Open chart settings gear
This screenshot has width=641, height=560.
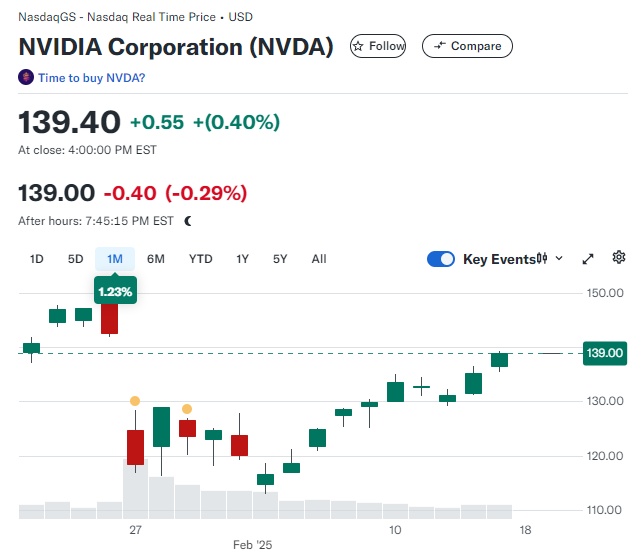(x=619, y=258)
